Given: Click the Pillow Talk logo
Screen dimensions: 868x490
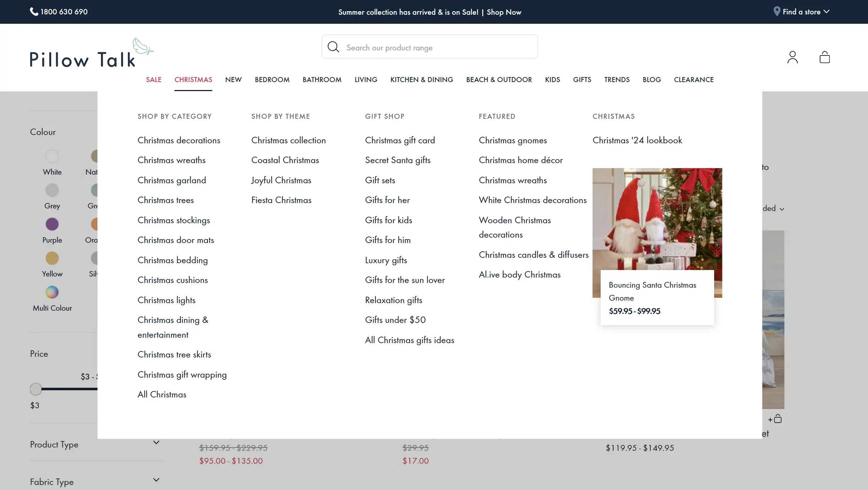Looking at the screenshot, I should coord(92,53).
